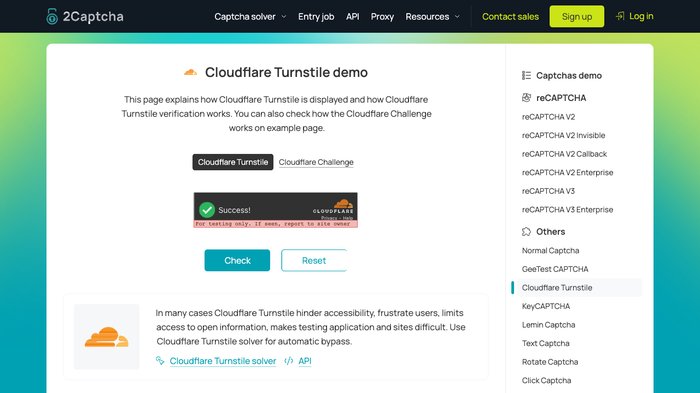The height and width of the screenshot is (393, 700).
Task: Click the code brackets API icon
Action: [x=289, y=360]
